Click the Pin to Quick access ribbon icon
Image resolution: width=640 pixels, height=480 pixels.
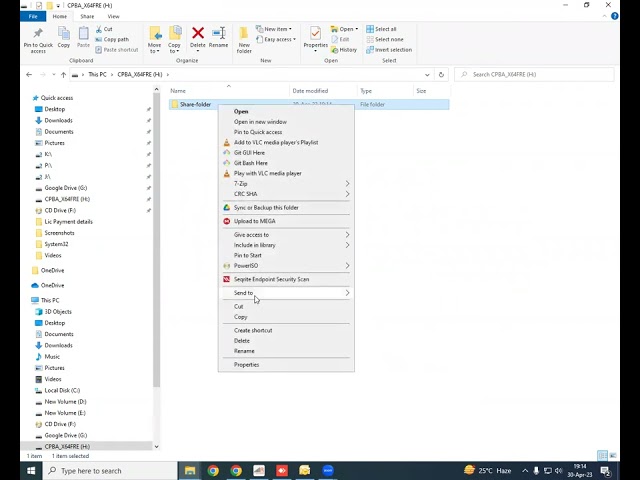click(x=38, y=40)
